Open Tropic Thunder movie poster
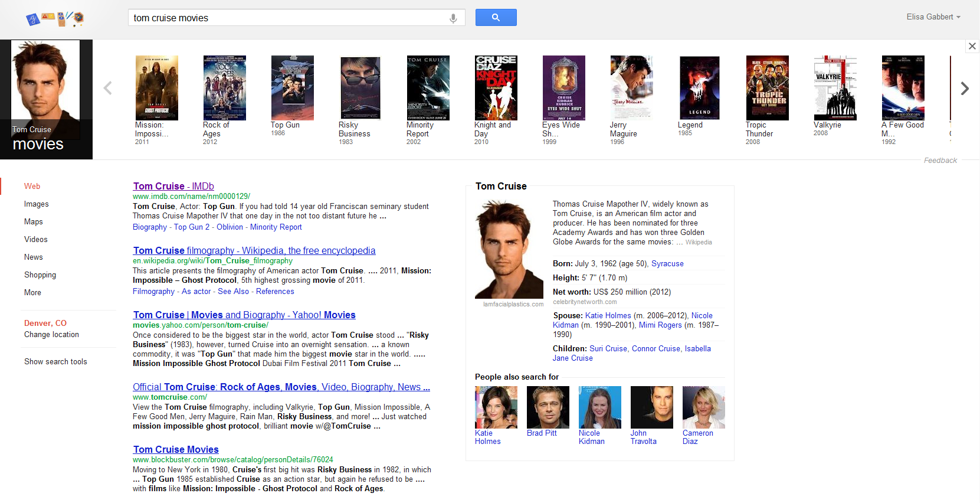 [x=767, y=88]
